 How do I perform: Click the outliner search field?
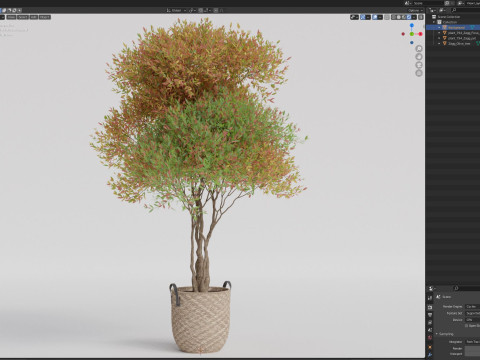(466, 10)
